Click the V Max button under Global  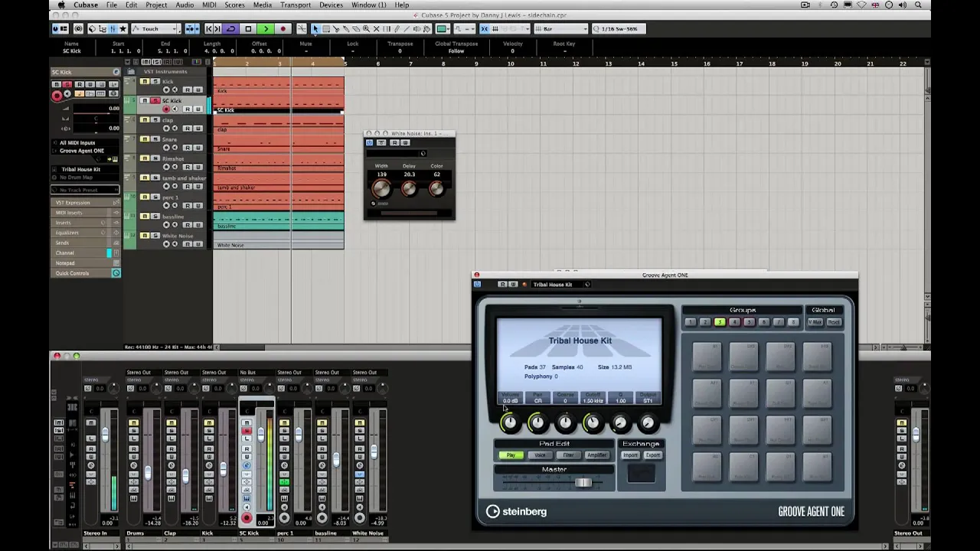pyautogui.click(x=815, y=322)
